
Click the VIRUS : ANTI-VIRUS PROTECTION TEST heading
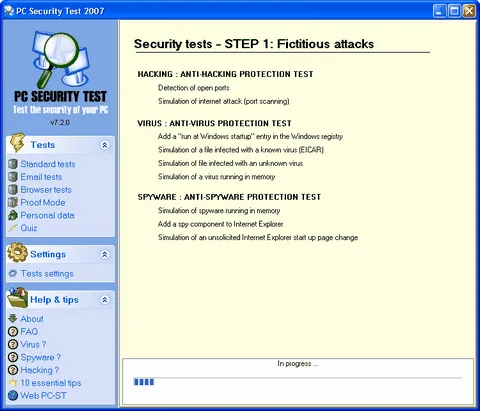214,123
